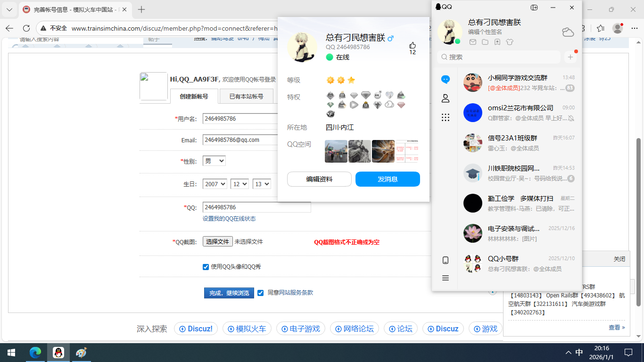Click the 设置我的QQ在线状态 link
This screenshot has height=362, width=644.
[229, 219]
